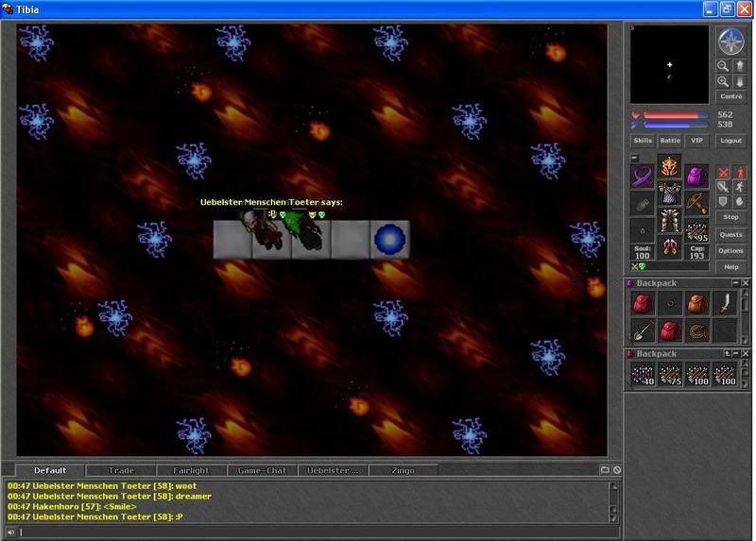Screen dimensions: 756x541
Task: Select the orange backpack in Backpack
Action: [696, 304]
